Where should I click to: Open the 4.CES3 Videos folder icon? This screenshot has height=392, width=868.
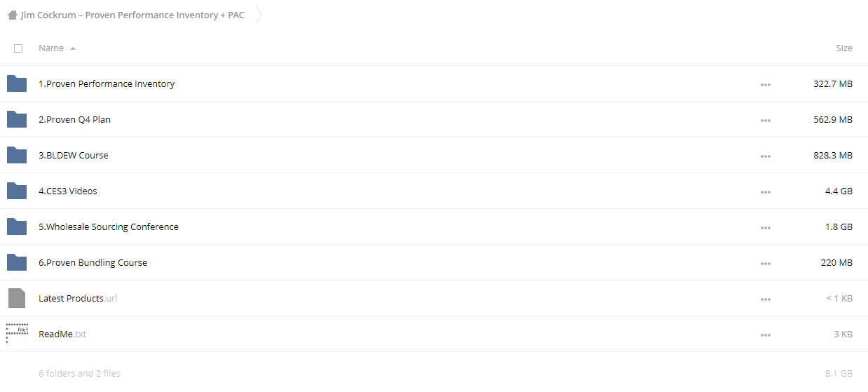17,191
